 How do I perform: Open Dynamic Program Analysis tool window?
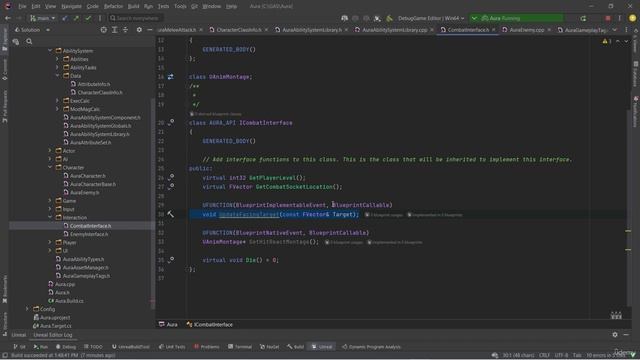click(x=371, y=347)
